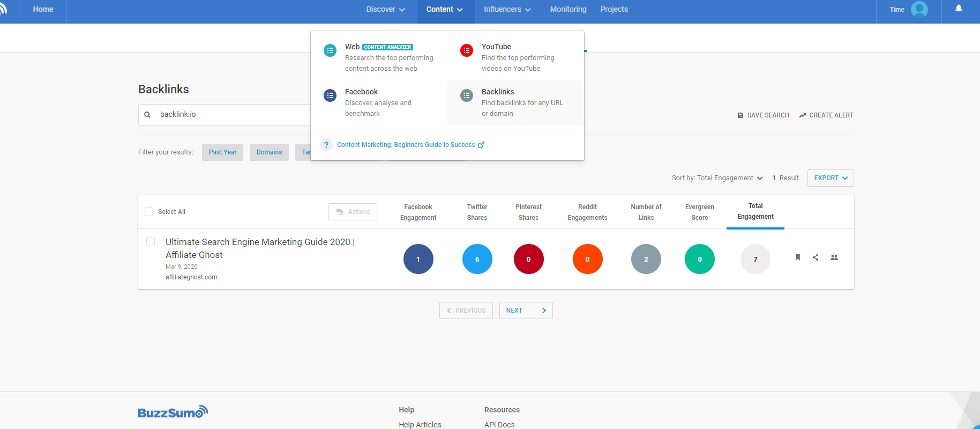Sort by the Twitter Shares column header
The image size is (980, 429).
click(x=477, y=212)
